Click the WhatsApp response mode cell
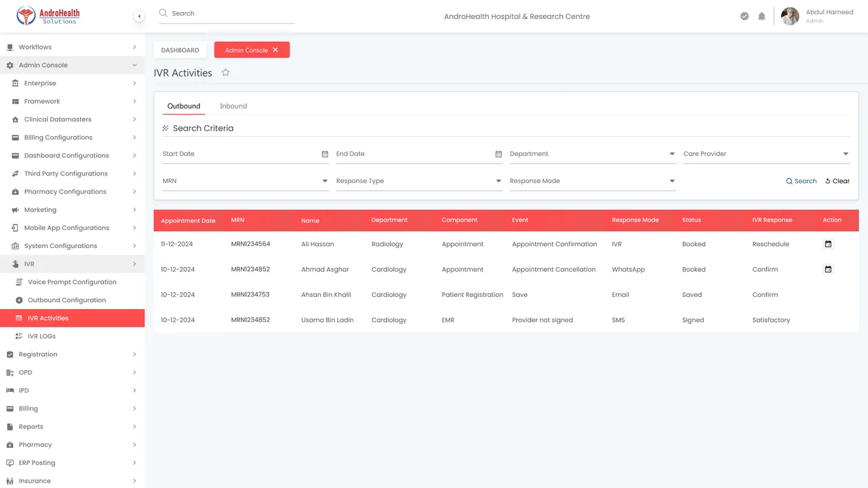The width and height of the screenshot is (868, 488). (629, 269)
